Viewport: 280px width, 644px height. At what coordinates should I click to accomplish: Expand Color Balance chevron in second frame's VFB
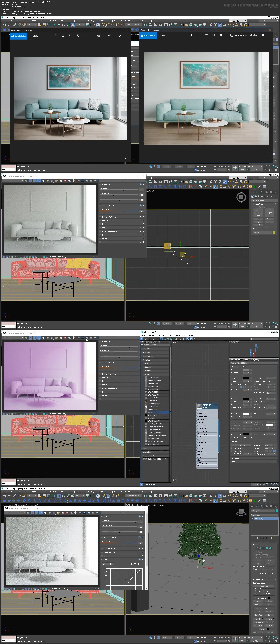pos(140,220)
